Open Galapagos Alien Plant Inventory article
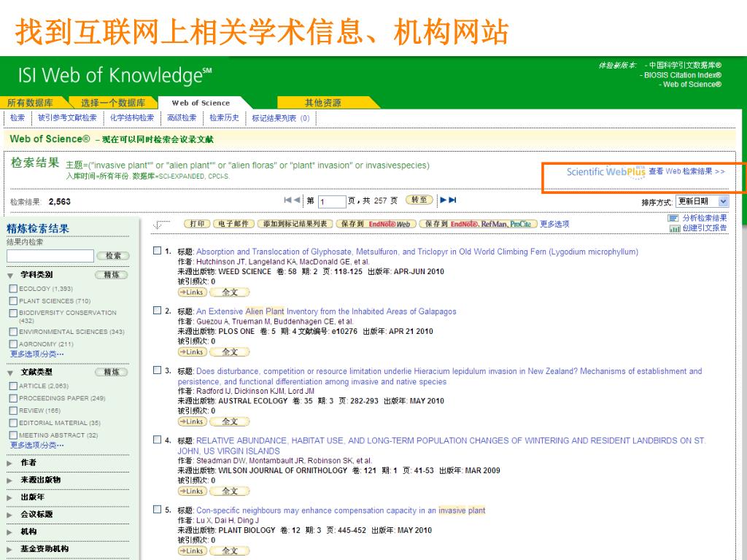This screenshot has height=560, width=747. [x=326, y=311]
